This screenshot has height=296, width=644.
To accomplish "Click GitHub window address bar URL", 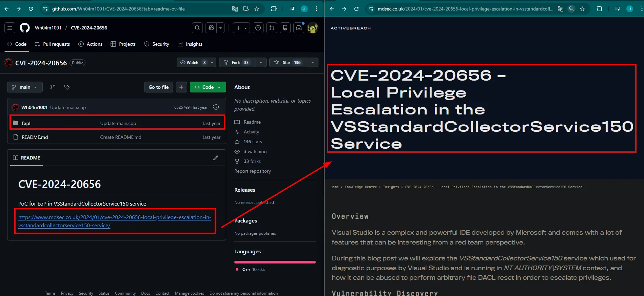I will (x=118, y=9).
